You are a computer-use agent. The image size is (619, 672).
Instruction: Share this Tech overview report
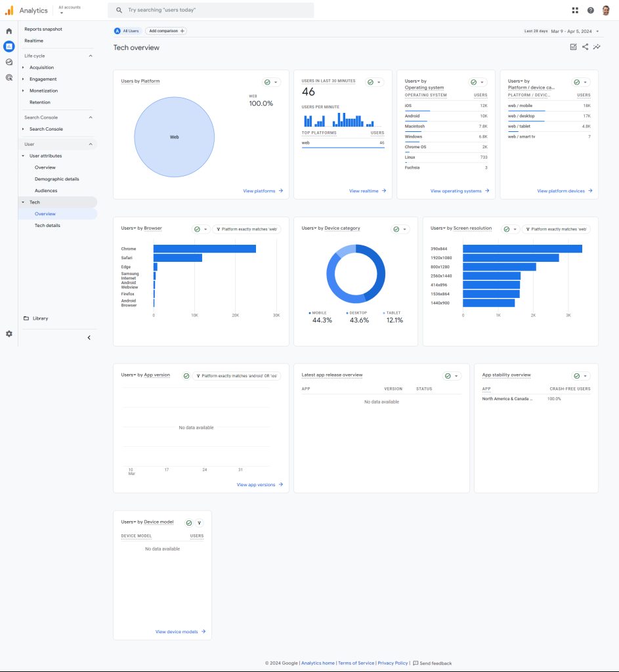click(585, 47)
